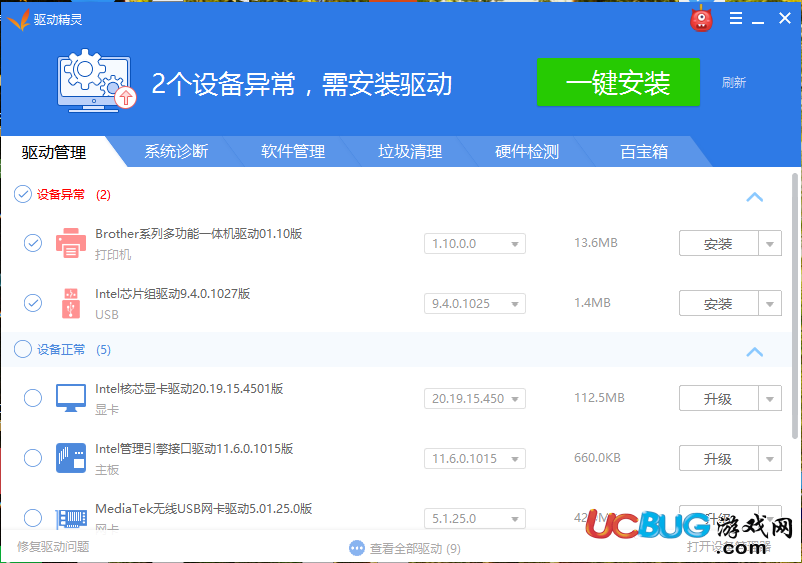Check the MediaTek无线USB网卡 driver checkbox

[33, 518]
